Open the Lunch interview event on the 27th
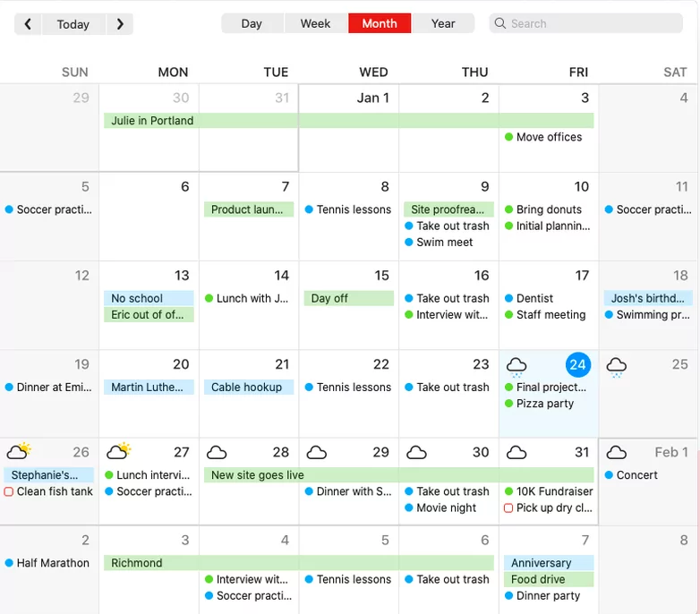The height and width of the screenshot is (614, 700). point(148,474)
